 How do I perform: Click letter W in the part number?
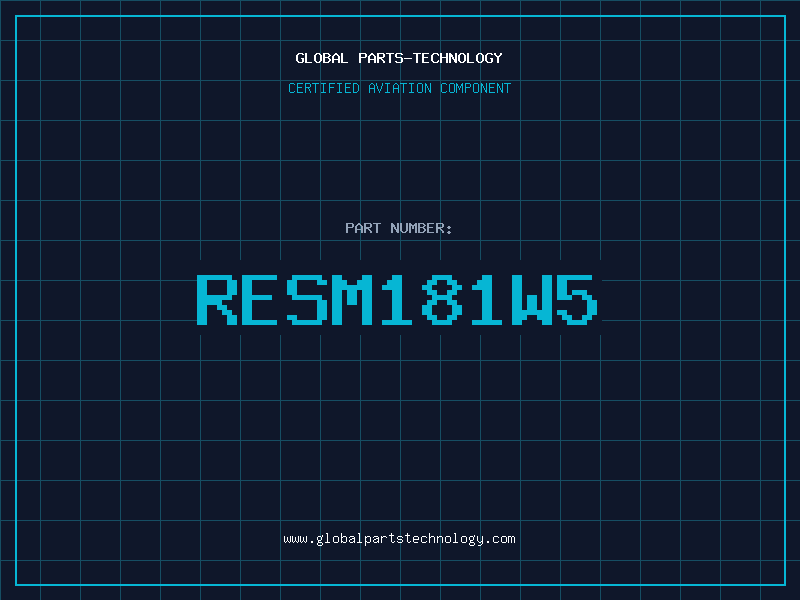tap(532, 300)
